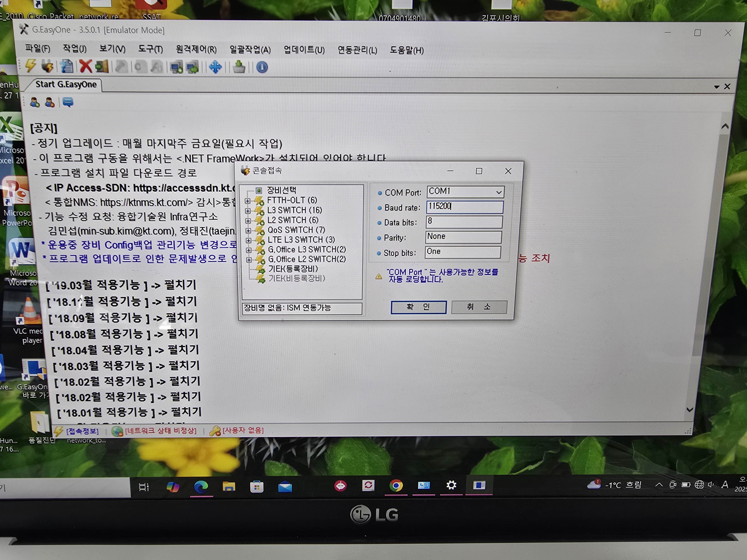Select the Start G.EasyOne tab

(x=66, y=84)
